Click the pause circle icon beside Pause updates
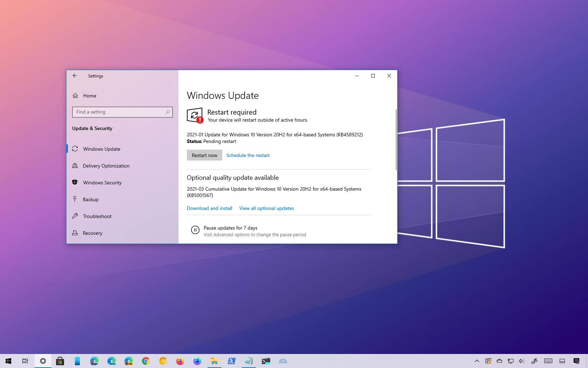 click(x=195, y=230)
